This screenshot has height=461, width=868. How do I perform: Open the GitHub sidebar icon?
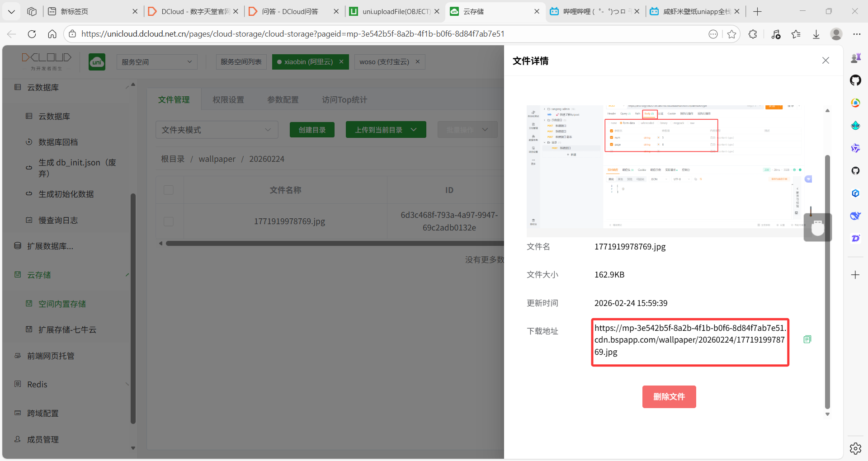coord(855,80)
